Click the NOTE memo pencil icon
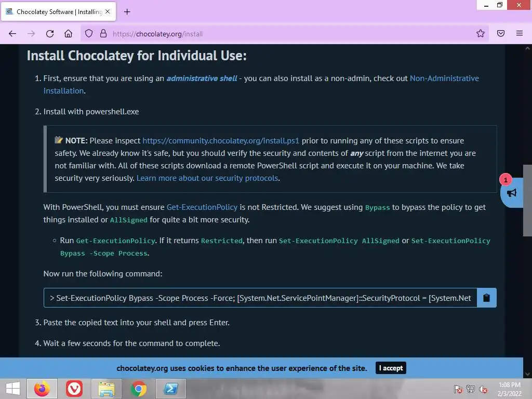 (59, 140)
